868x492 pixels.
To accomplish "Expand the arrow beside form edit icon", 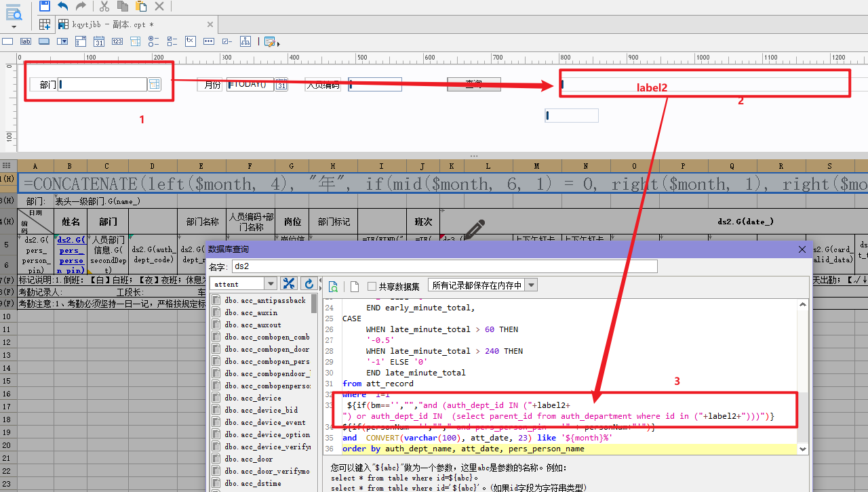I will point(279,44).
